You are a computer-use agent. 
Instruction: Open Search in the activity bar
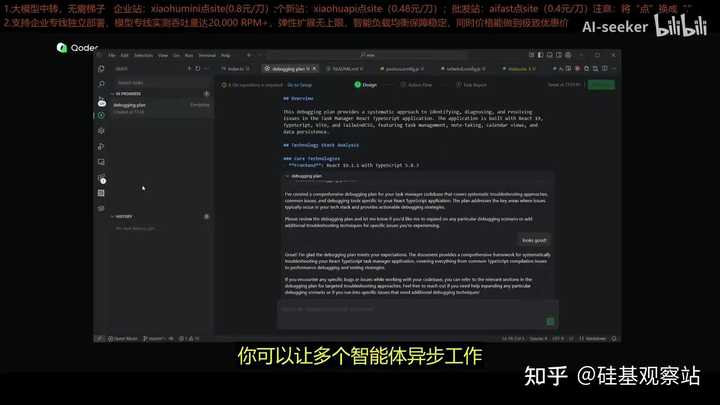click(x=101, y=84)
